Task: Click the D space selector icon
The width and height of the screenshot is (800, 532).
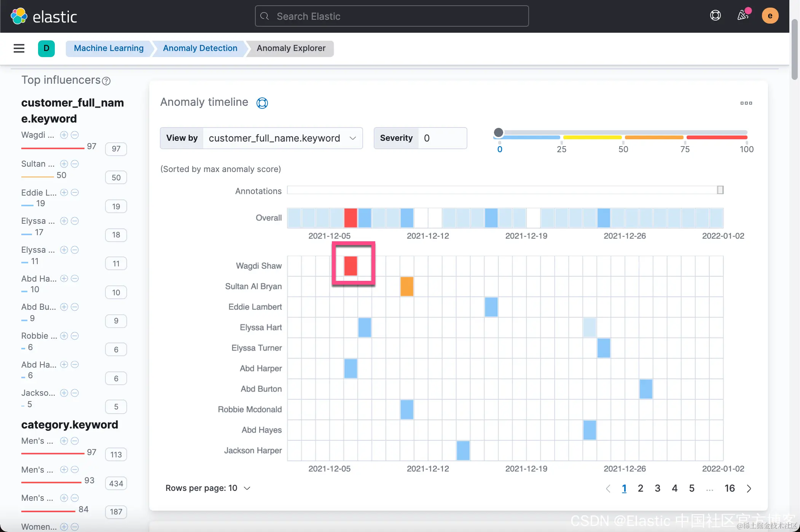Action: [46, 48]
